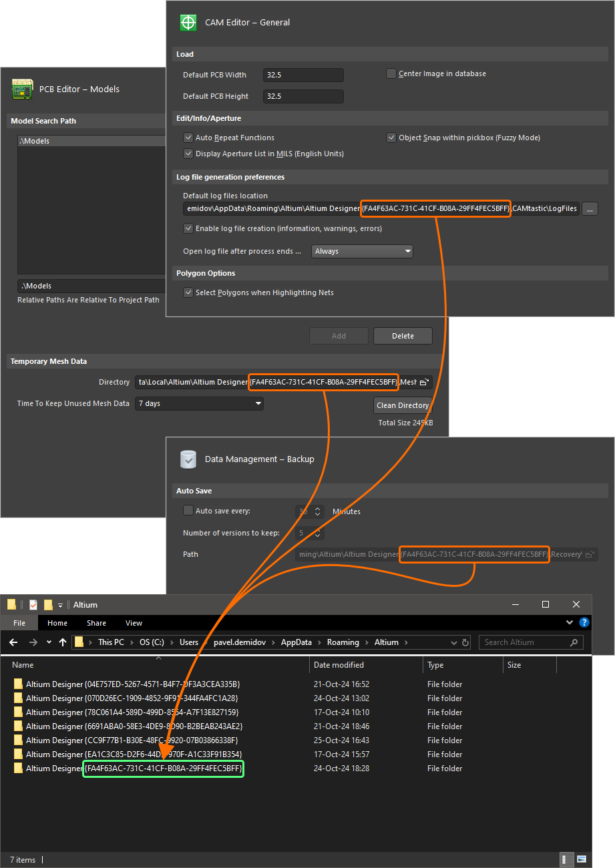Image resolution: width=615 pixels, height=868 pixels.
Task: Click the Search Altium box
Action: pyautogui.click(x=531, y=642)
